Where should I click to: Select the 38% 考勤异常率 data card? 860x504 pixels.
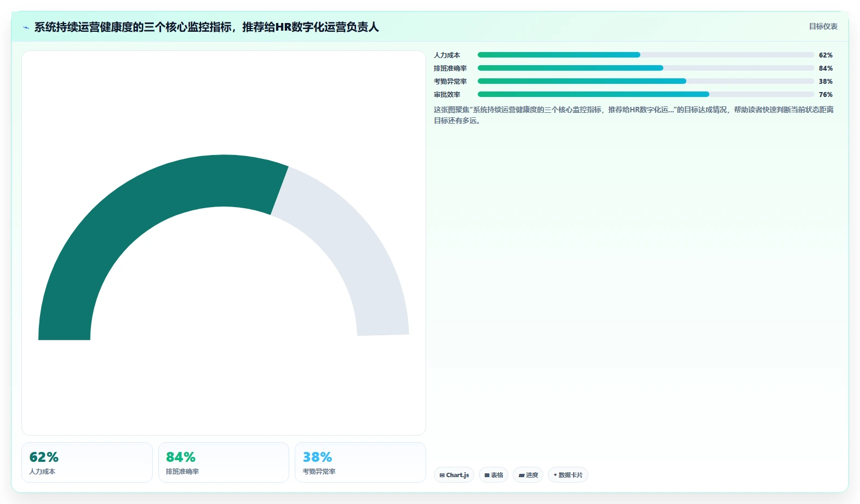point(360,462)
